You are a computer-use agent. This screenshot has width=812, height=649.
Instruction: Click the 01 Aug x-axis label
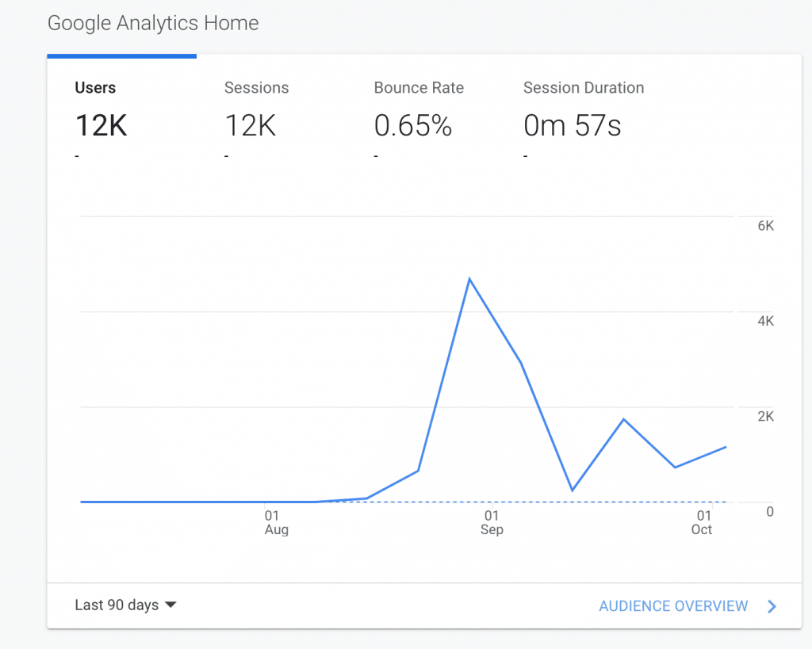[x=276, y=523]
